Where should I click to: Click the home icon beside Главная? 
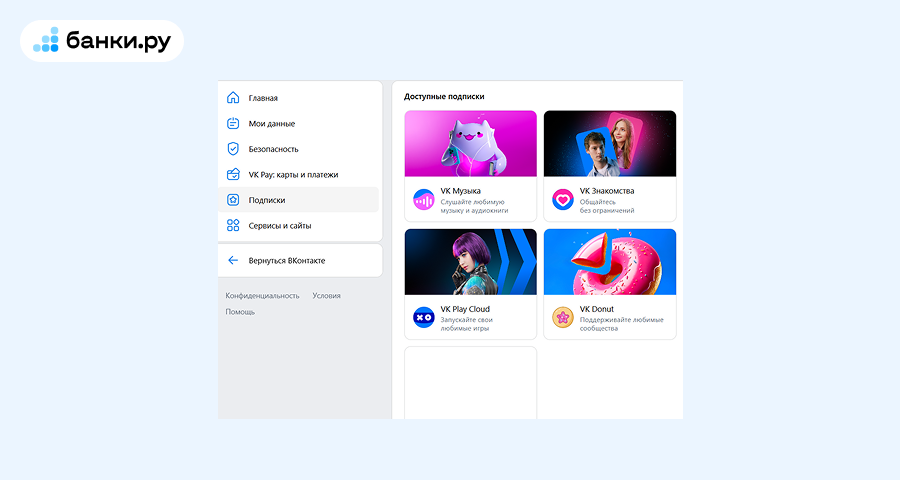(x=233, y=98)
